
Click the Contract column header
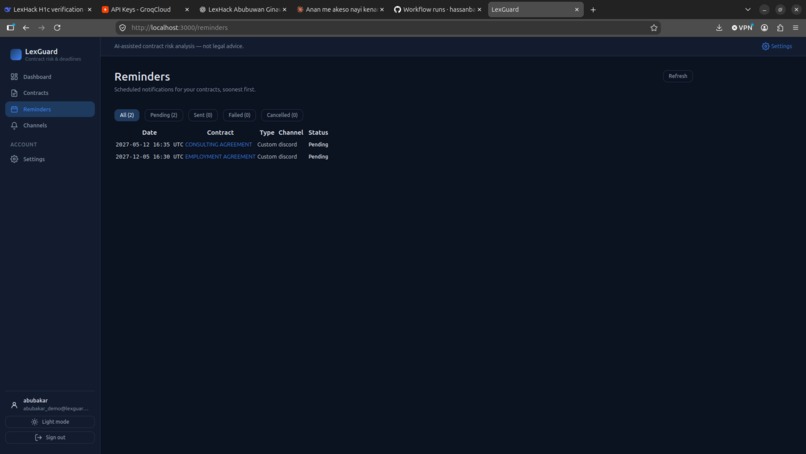[220, 133]
